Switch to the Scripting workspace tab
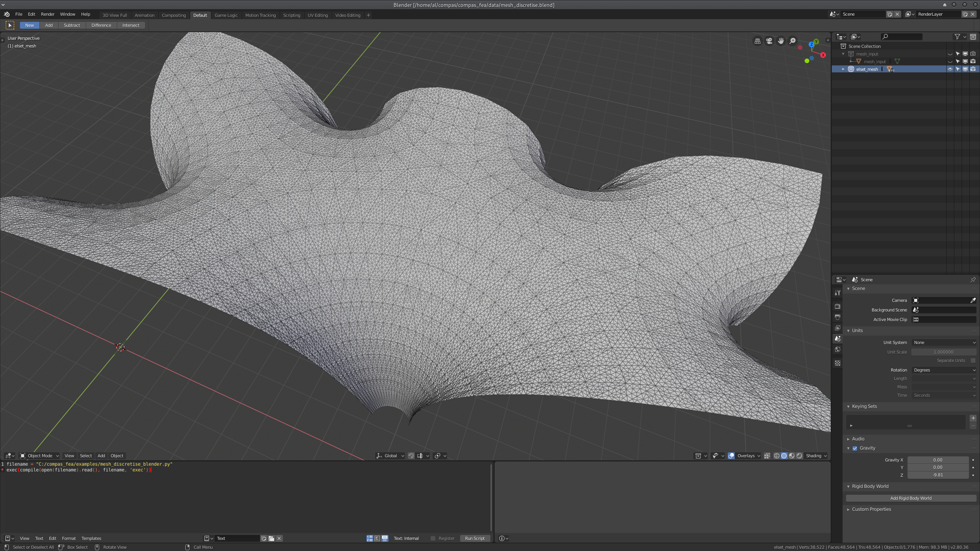Screen dimensions: 980x551 (x=292, y=15)
